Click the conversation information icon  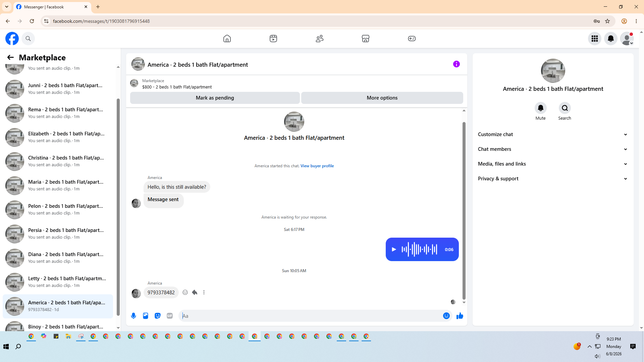457,64
